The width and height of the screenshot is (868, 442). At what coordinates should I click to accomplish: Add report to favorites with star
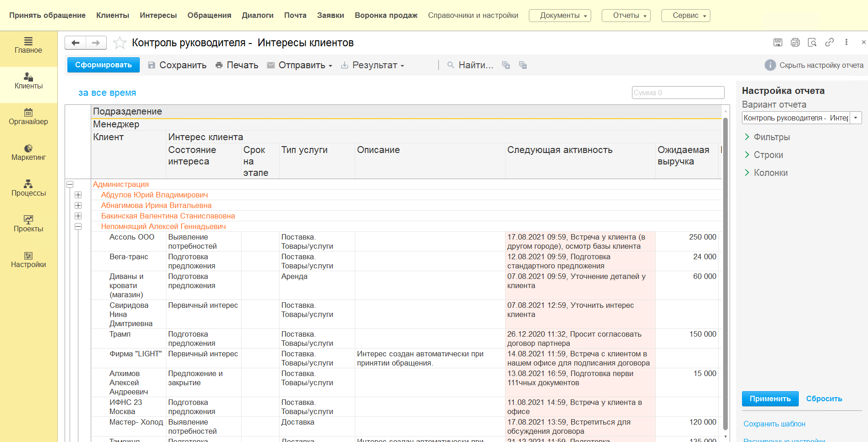click(x=120, y=43)
